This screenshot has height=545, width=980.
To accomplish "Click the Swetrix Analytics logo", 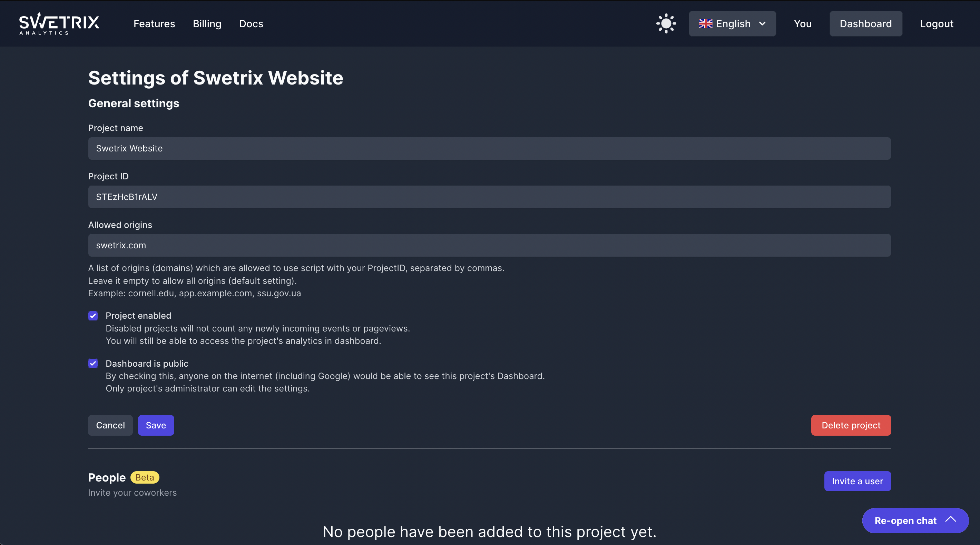I will (x=59, y=23).
